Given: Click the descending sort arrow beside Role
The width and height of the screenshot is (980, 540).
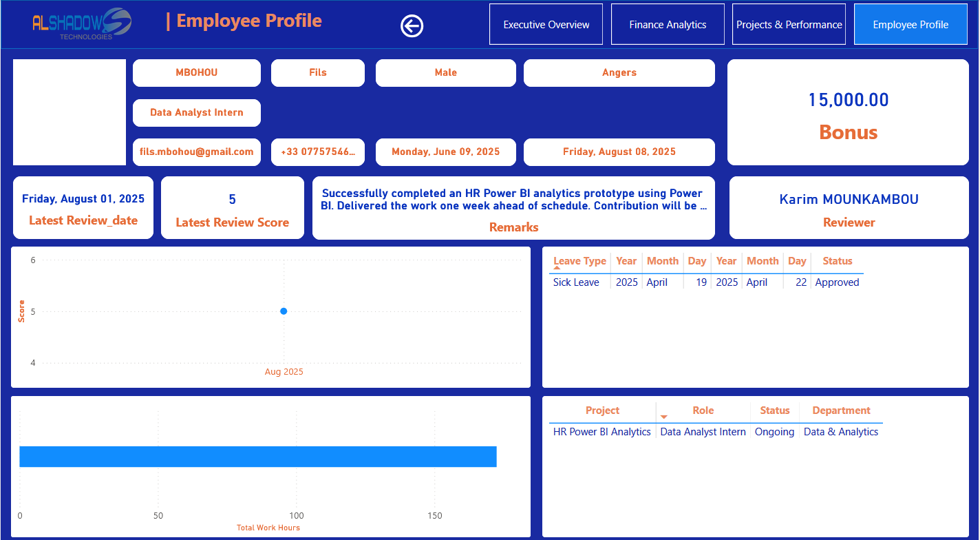Looking at the screenshot, I should 664,417.
